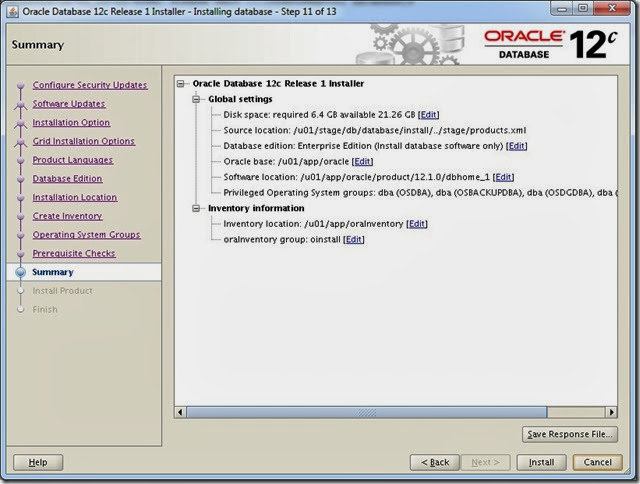Edit the Software location path

503,177
